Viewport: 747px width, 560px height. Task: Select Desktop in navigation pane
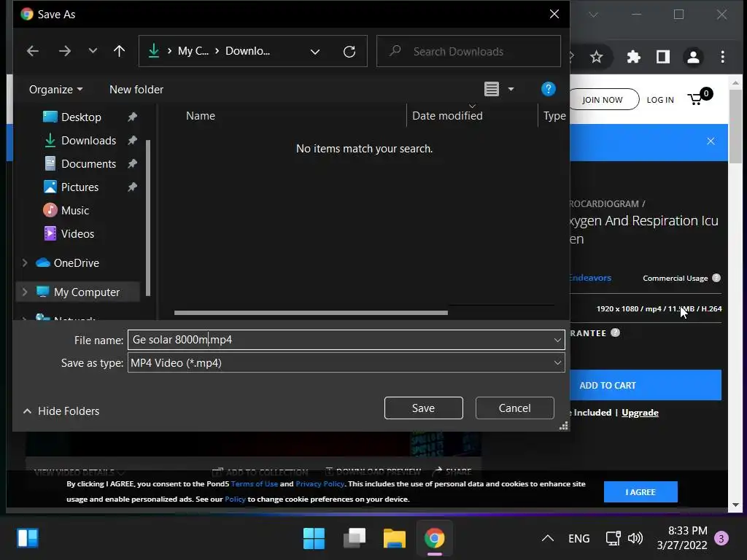tap(81, 117)
